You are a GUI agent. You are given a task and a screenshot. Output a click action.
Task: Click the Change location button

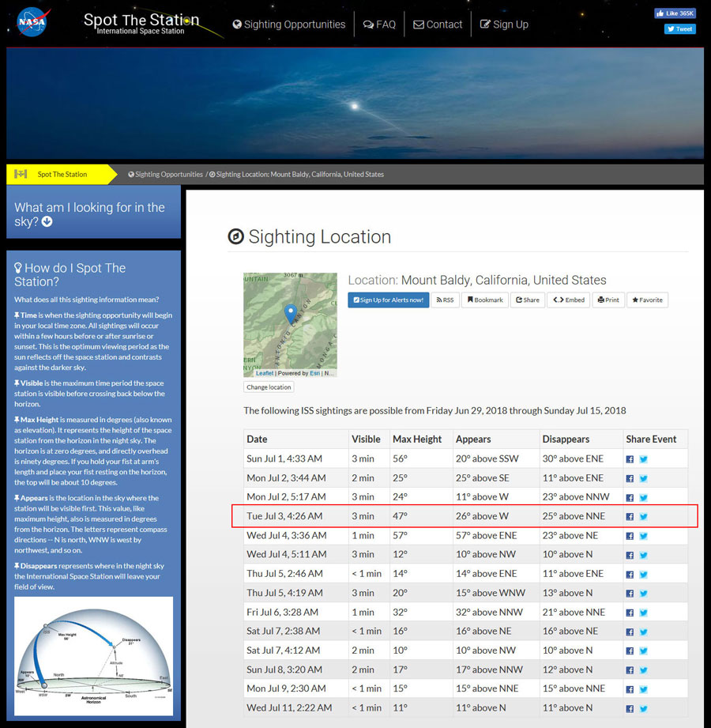coord(269,387)
